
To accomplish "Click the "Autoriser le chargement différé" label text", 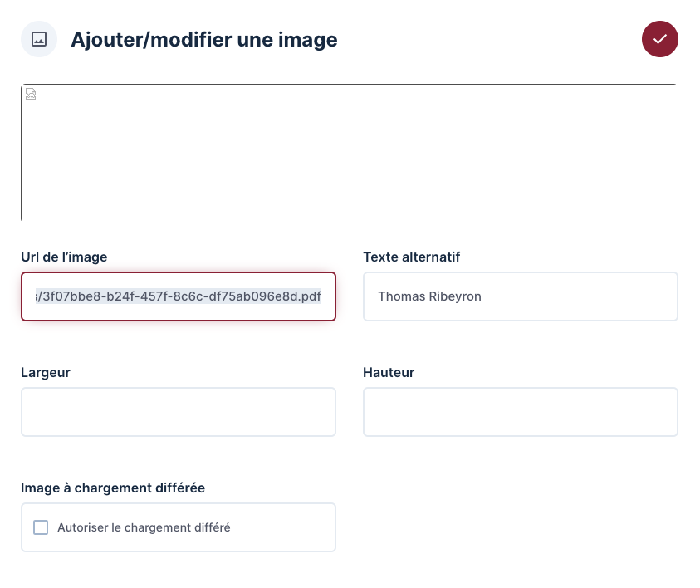I will point(144,527).
